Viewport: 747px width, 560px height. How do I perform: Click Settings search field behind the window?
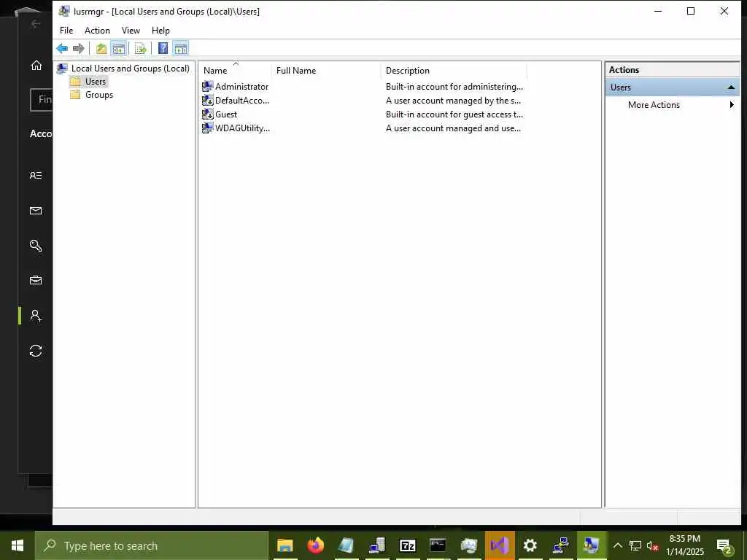tap(42, 99)
